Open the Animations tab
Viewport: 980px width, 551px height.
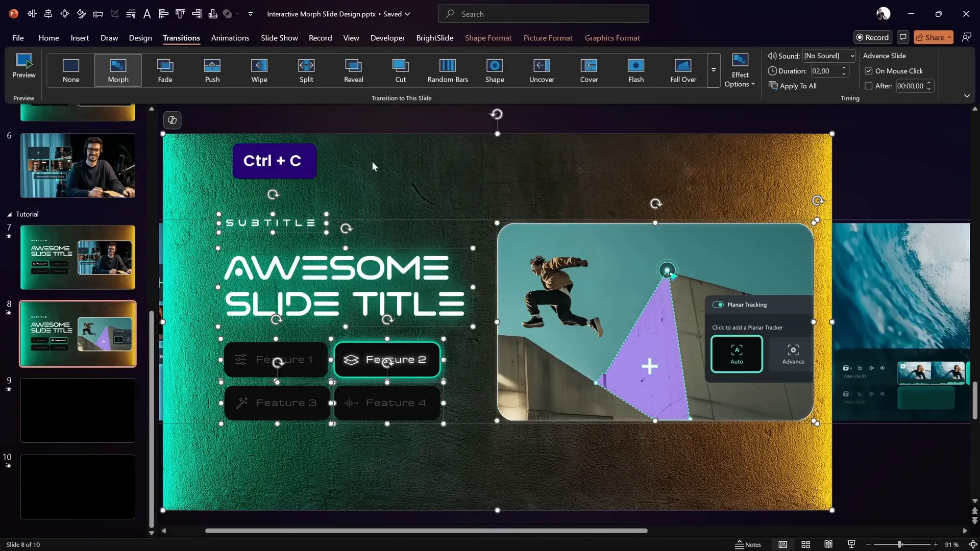coord(230,38)
